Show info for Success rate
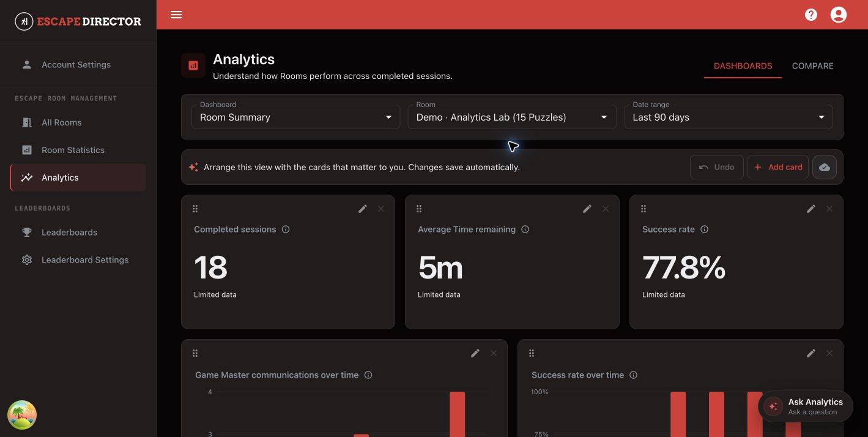This screenshot has height=437, width=868. 704,230
